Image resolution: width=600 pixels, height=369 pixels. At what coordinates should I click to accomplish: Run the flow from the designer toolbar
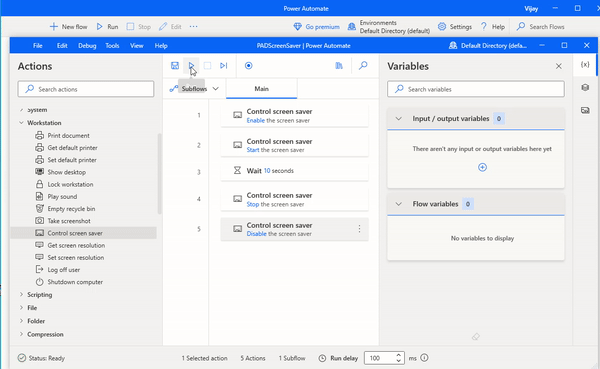click(x=191, y=65)
